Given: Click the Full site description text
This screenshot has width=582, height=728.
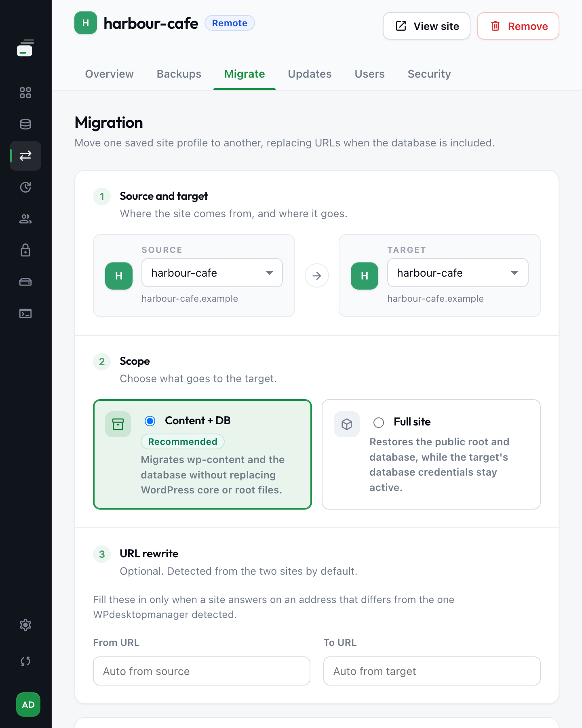Looking at the screenshot, I should click(x=440, y=465).
